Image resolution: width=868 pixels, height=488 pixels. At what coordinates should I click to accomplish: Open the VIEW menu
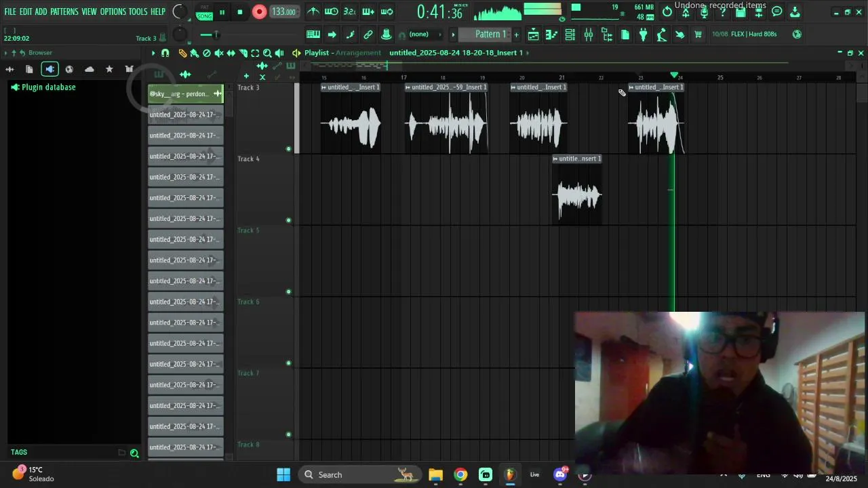click(x=90, y=12)
